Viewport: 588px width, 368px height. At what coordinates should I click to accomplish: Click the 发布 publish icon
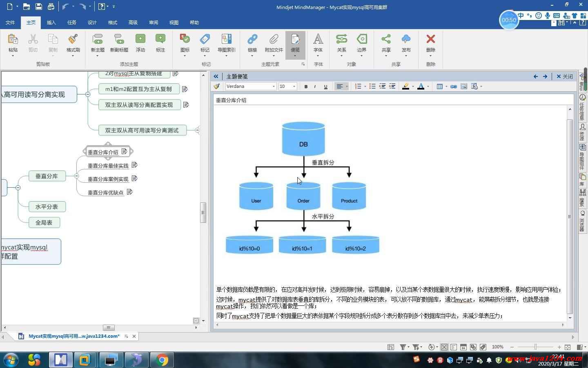[x=406, y=39]
